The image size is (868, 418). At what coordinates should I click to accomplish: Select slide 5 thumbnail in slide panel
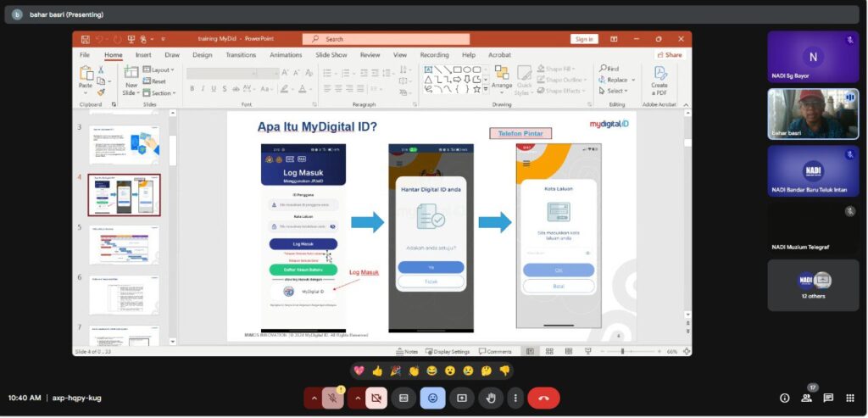point(124,246)
